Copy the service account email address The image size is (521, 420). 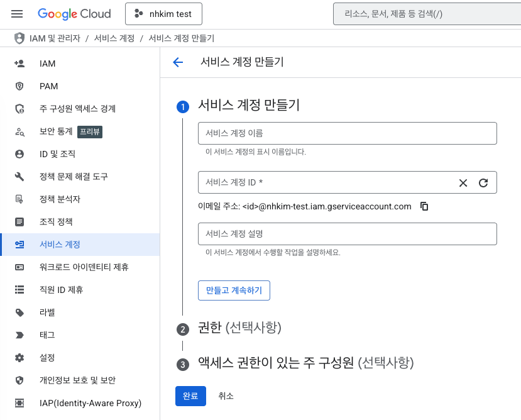[x=424, y=206]
